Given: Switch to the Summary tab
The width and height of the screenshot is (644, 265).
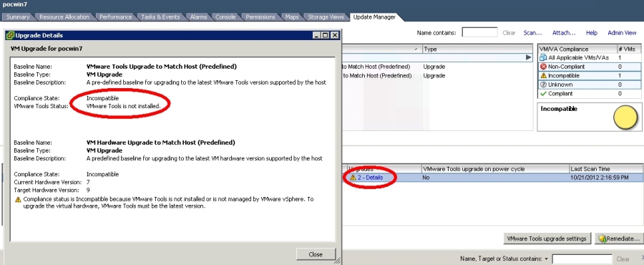Looking at the screenshot, I should click(18, 17).
